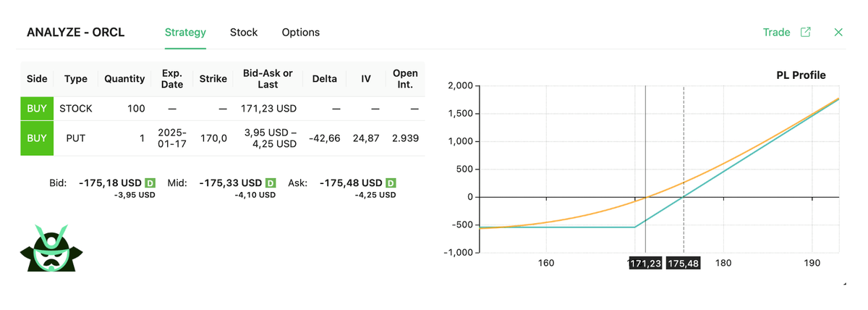Click the 2025-01-17 expiration date cell

(x=172, y=138)
